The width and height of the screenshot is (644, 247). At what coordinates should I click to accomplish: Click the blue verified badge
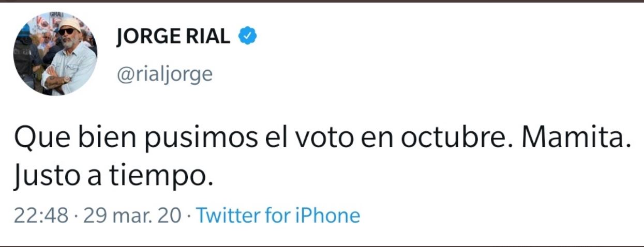click(x=248, y=37)
